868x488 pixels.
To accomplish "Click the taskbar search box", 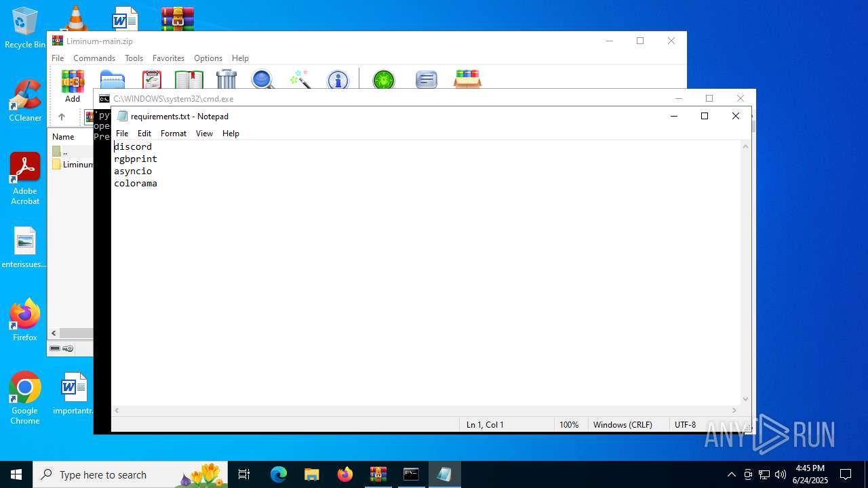I will click(130, 474).
